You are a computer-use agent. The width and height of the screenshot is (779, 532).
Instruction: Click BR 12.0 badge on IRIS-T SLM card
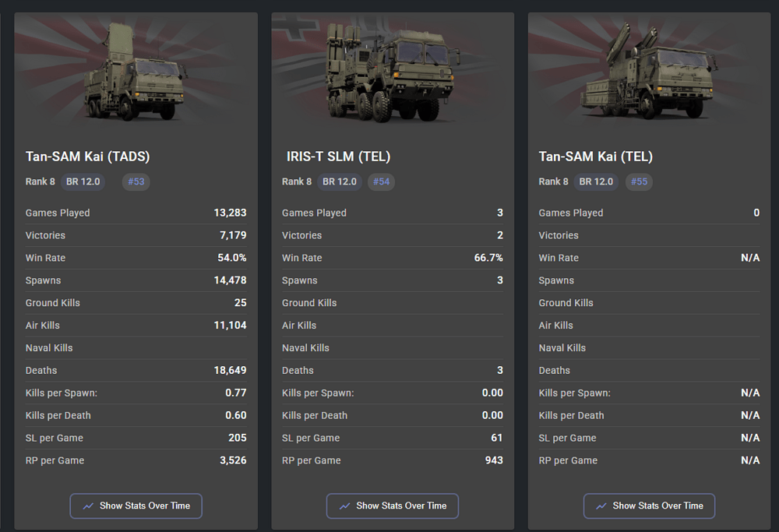click(340, 181)
